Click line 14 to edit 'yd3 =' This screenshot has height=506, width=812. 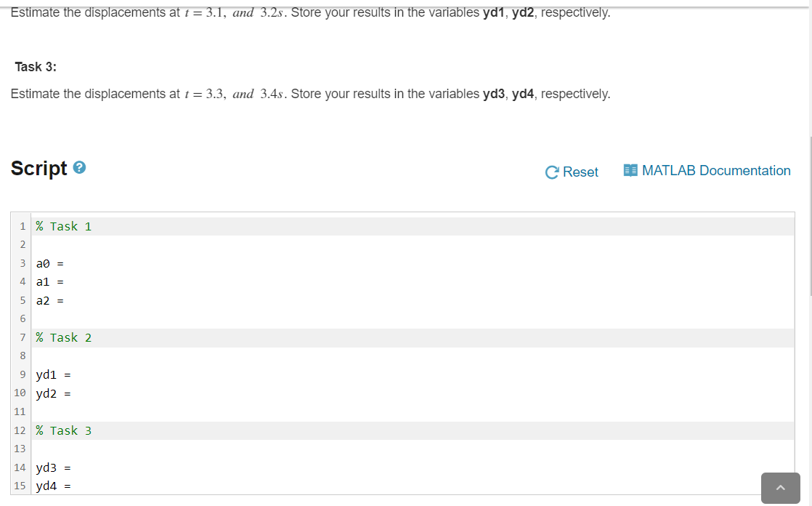coord(53,467)
